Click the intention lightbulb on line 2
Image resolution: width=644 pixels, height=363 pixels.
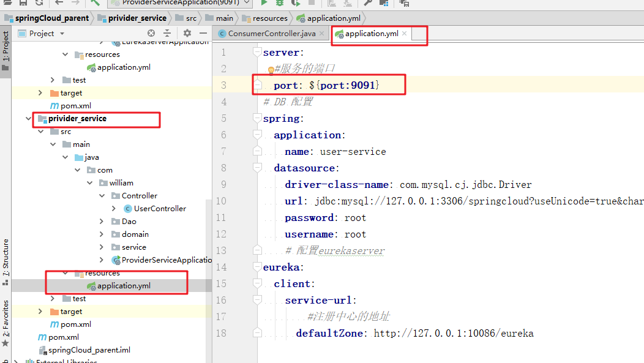tap(271, 70)
